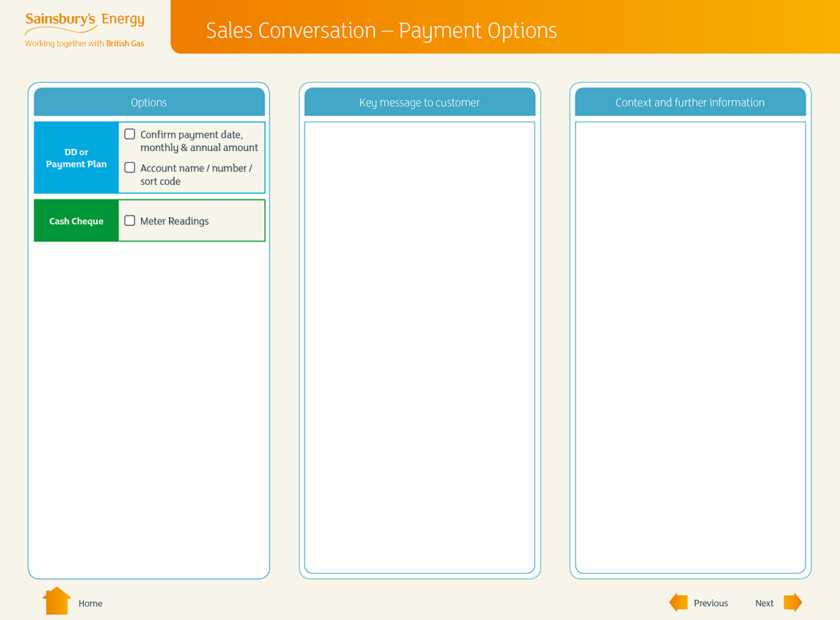Click the 'monthly & annual amount' option text
The image size is (840, 620).
(199, 147)
